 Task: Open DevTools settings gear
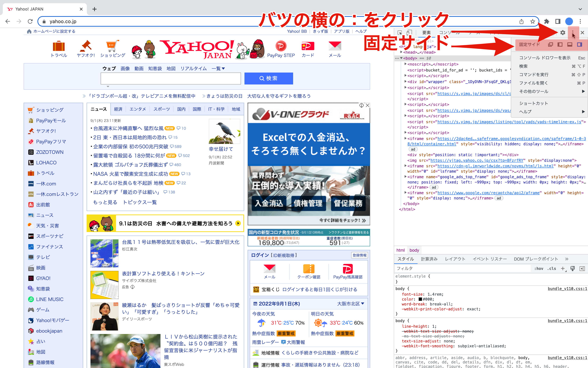pyautogui.click(x=563, y=33)
